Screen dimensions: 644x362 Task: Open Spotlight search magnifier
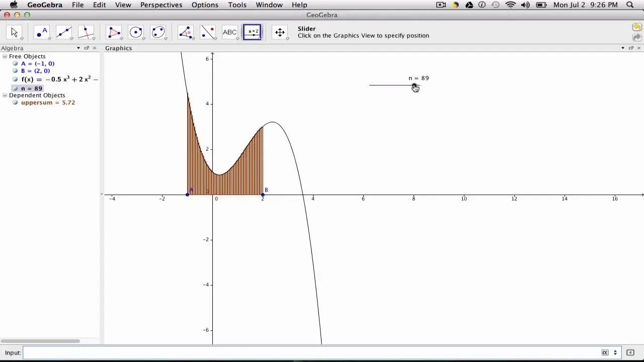coord(630,5)
